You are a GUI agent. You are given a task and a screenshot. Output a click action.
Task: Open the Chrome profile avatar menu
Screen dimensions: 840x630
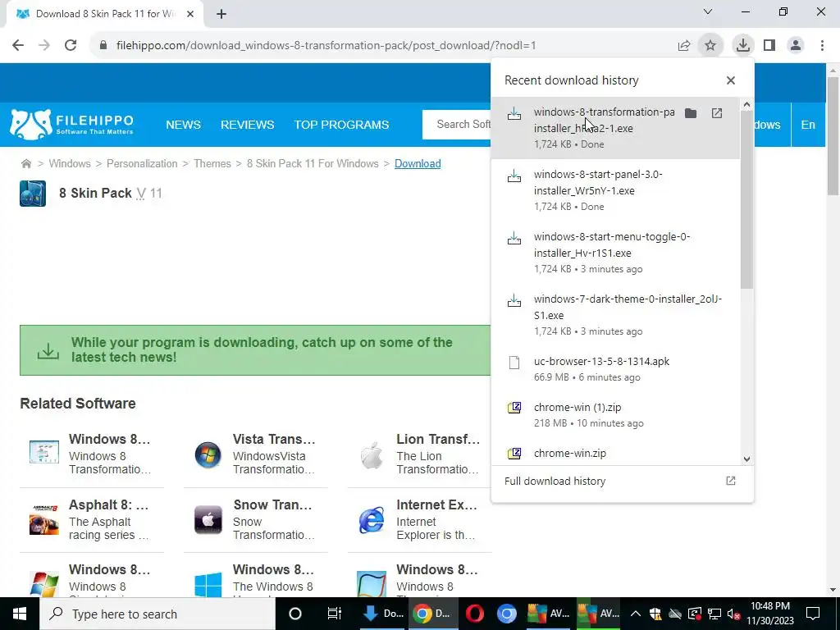pos(796,46)
